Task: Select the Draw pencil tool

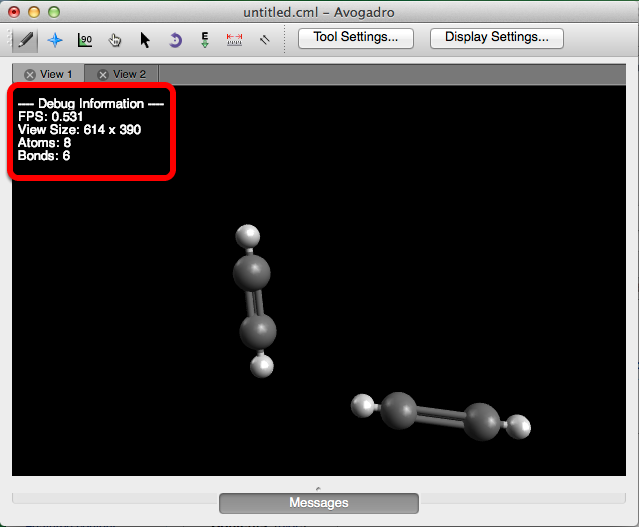Action: 25,40
